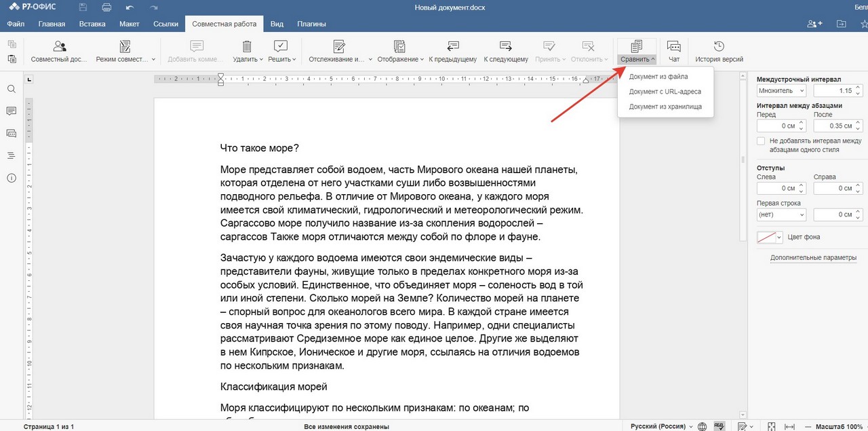Viewport: 868px width, 431px height.
Task: Open Дополнительные параметры link
Action: pyautogui.click(x=813, y=257)
